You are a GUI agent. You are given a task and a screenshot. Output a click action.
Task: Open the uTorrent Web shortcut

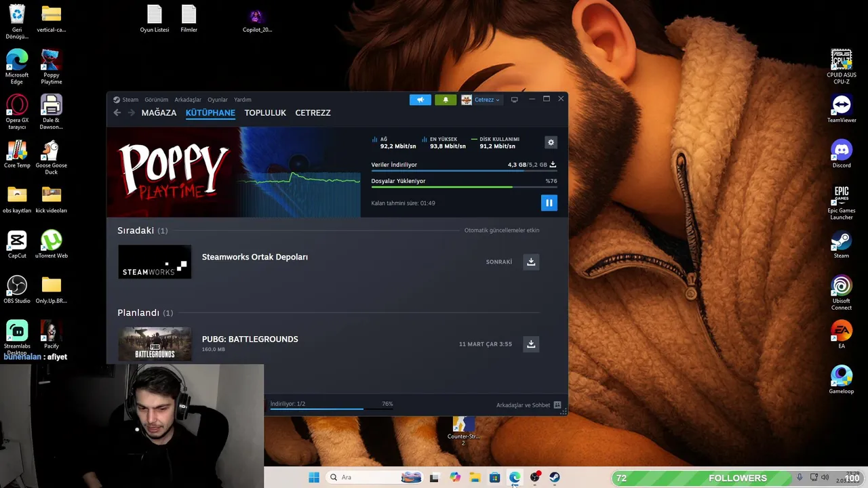tap(51, 245)
